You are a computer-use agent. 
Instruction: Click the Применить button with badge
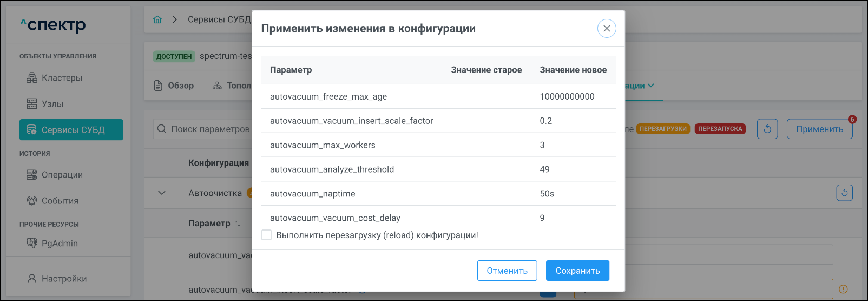pos(819,129)
